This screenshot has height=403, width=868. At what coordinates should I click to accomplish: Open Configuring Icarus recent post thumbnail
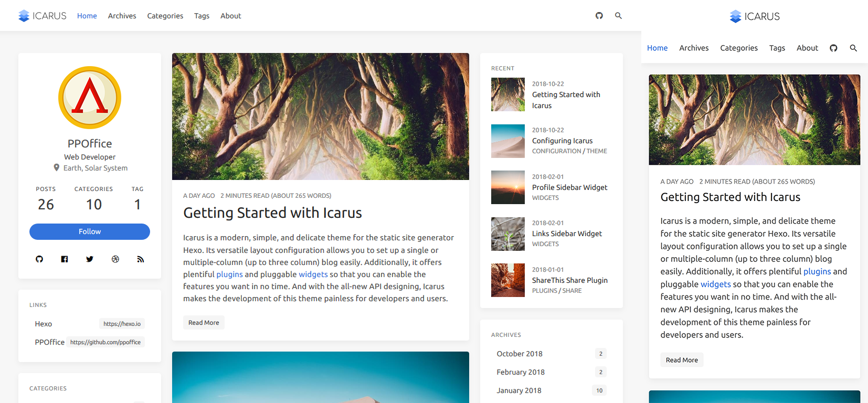[x=508, y=141]
